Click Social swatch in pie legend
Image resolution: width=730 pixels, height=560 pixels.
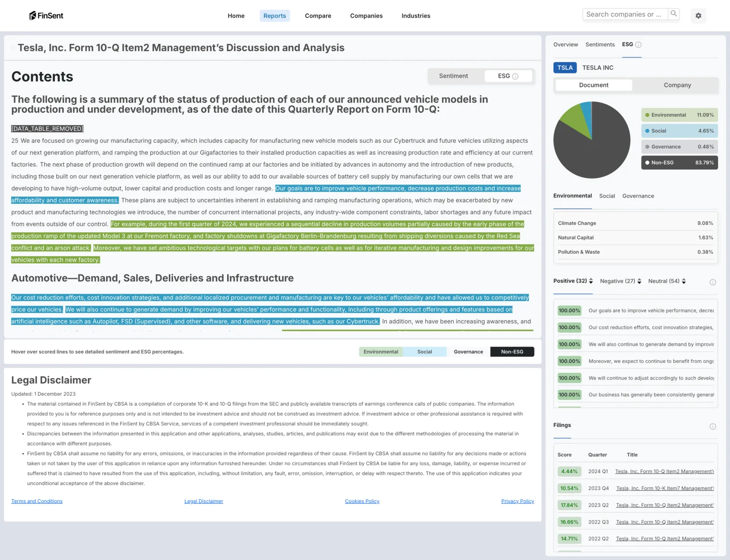tap(647, 131)
